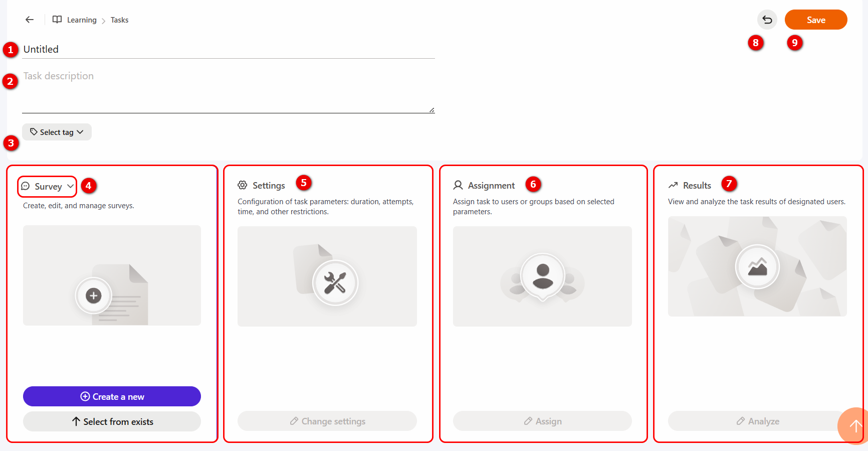This screenshot has height=451, width=868.
Task: Click the Task description text area
Action: (x=229, y=91)
